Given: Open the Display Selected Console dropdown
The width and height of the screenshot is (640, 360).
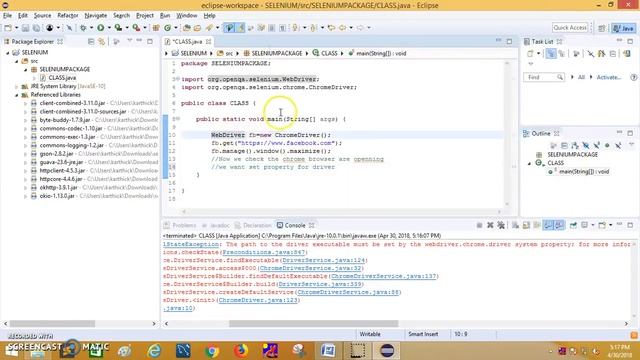Looking at the screenshot, I should coord(593,225).
